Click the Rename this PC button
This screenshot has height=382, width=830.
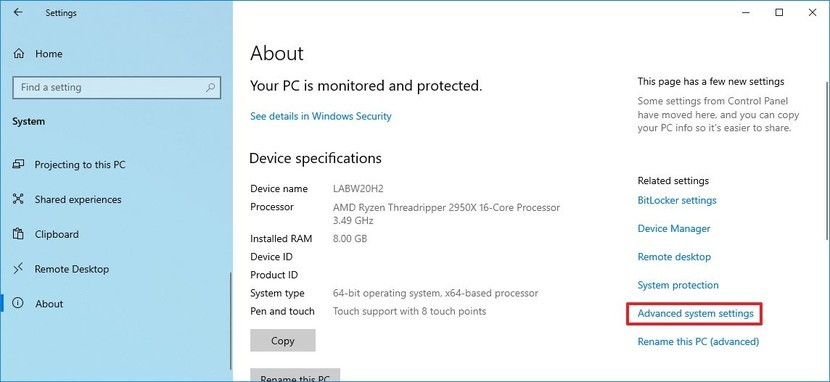pos(295,375)
